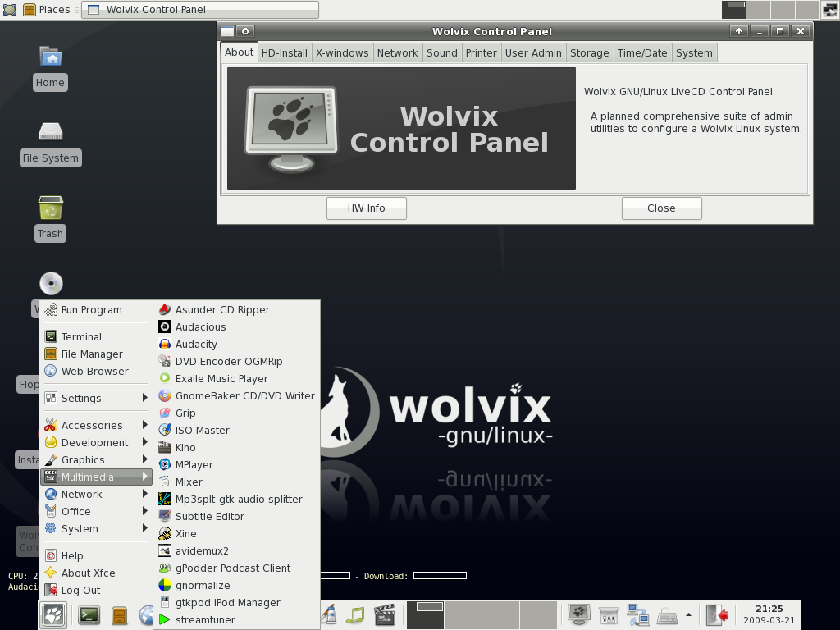Click the Trash desktop icon
Image resolution: width=840 pixels, height=630 pixels.
pyautogui.click(x=51, y=208)
